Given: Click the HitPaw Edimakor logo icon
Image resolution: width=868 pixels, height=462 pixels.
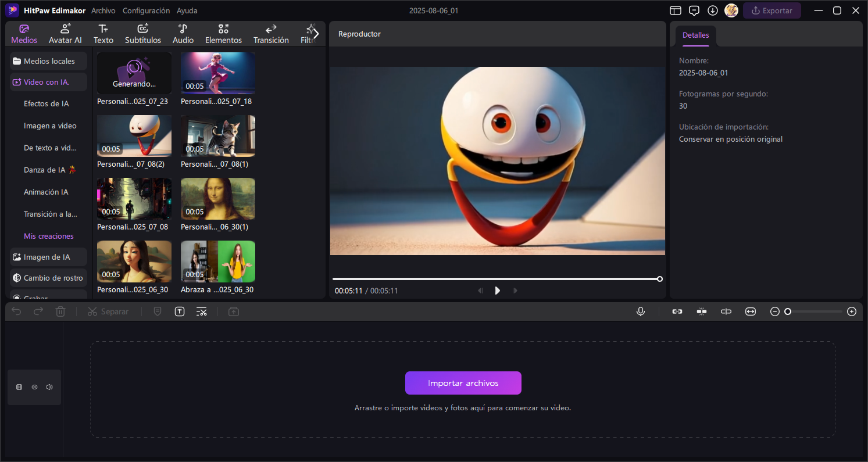Looking at the screenshot, I should tap(12, 10).
